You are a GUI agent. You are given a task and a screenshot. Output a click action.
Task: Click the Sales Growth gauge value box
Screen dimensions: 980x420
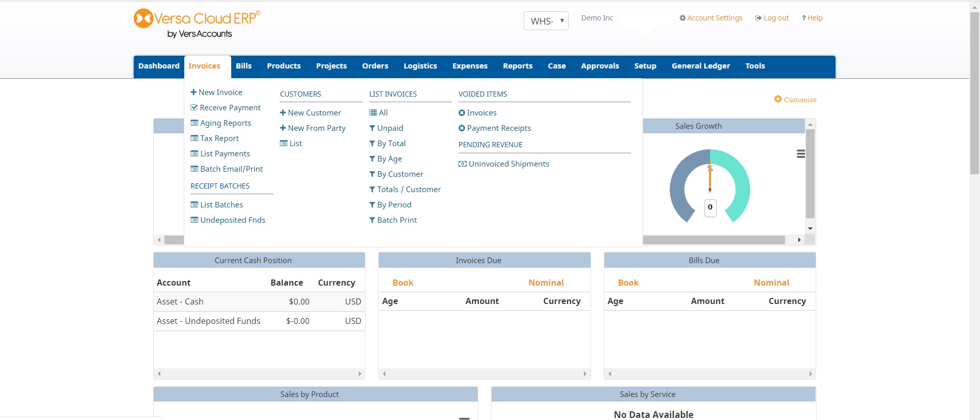710,207
